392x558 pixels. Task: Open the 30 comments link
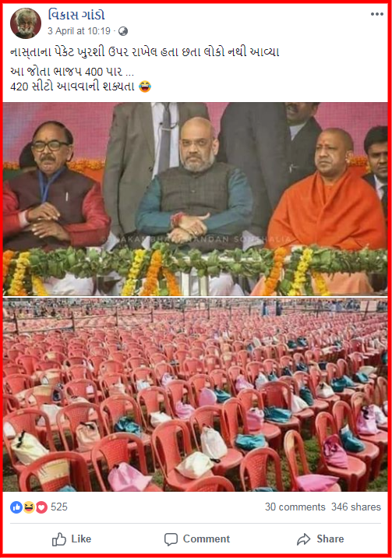coord(295,507)
